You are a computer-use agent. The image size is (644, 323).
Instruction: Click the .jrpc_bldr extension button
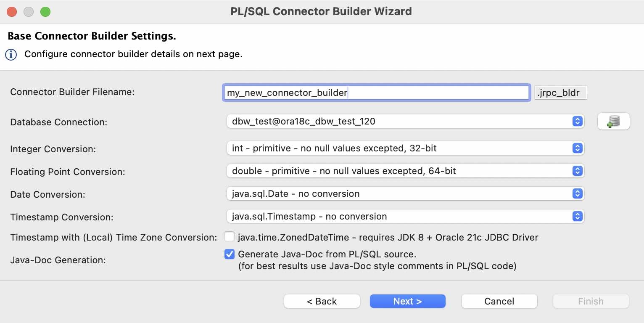tap(560, 93)
